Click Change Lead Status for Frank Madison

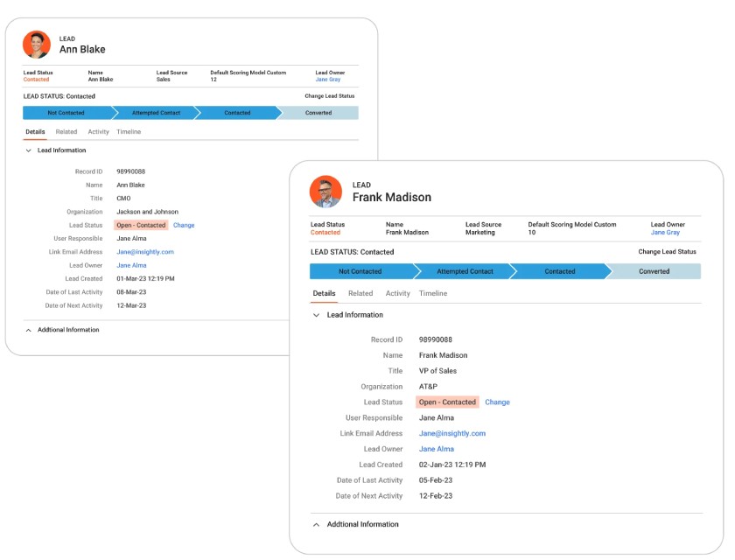(667, 252)
